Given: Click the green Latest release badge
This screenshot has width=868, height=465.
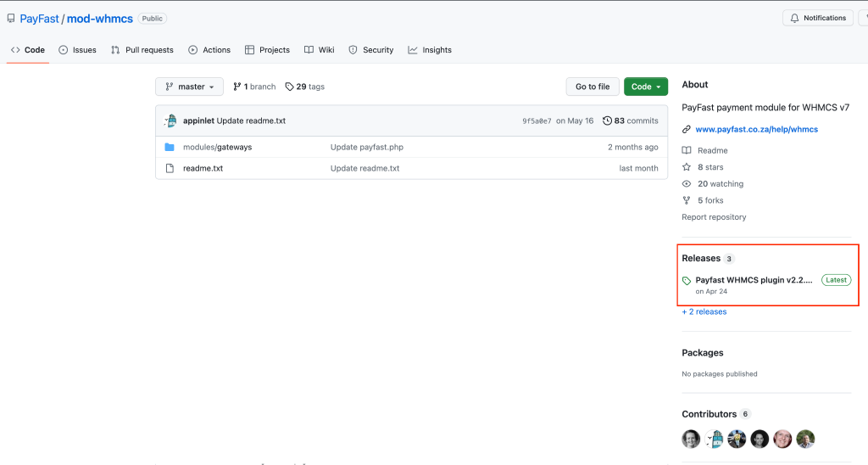Looking at the screenshot, I should coord(836,280).
